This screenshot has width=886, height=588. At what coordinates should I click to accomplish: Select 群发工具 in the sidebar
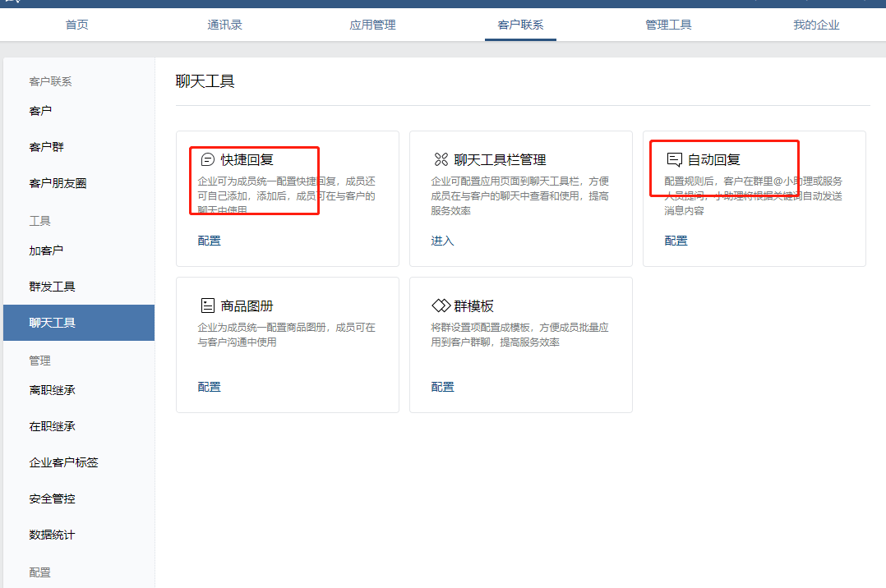(53, 287)
